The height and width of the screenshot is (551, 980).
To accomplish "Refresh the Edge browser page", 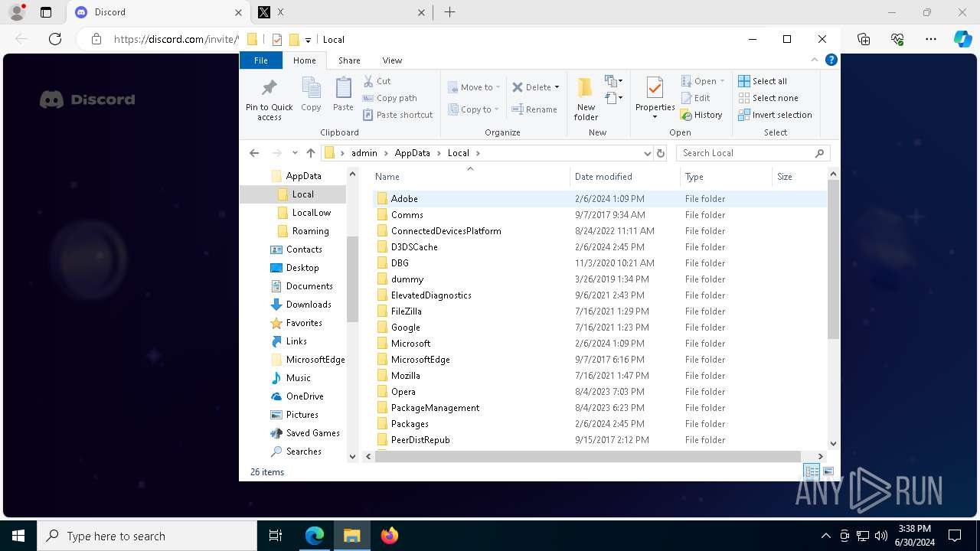I will click(x=55, y=39).
